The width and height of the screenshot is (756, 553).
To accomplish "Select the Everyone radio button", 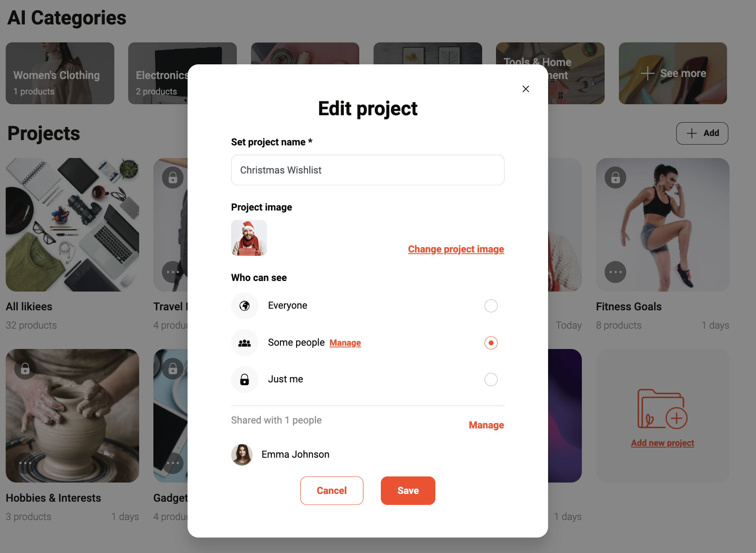I will (x=491, y=306).
